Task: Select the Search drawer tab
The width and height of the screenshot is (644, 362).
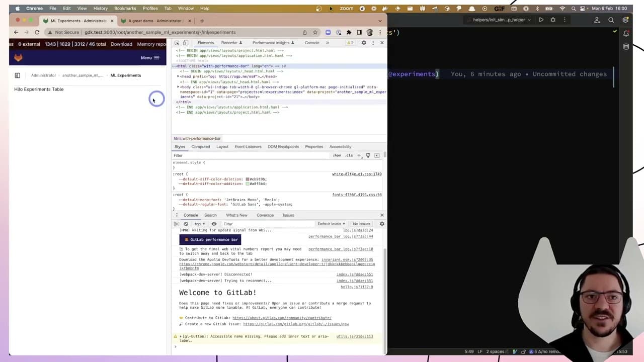Action: point(210,215)
